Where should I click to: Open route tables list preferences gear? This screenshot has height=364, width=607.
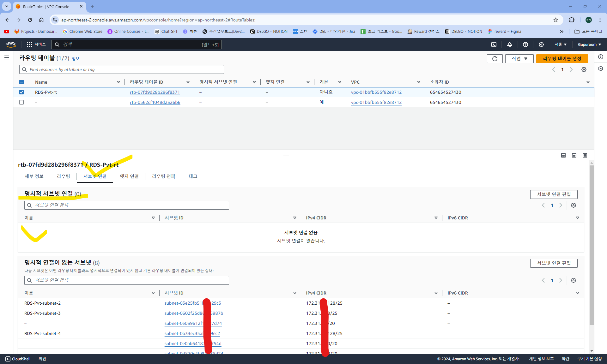(x=584, y=69)
